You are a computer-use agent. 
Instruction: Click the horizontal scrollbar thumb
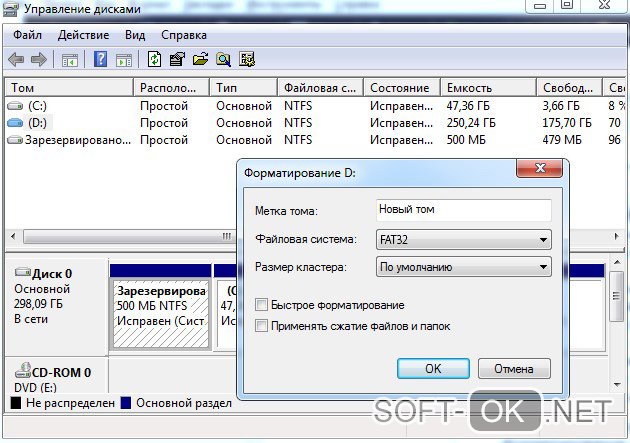coord(130,237)
